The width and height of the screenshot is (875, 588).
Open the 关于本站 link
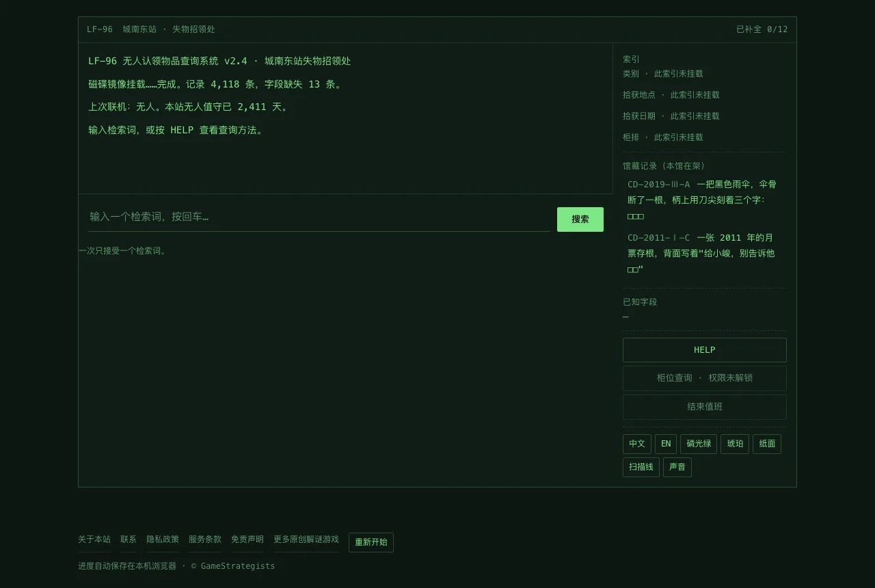pos(94,539)
